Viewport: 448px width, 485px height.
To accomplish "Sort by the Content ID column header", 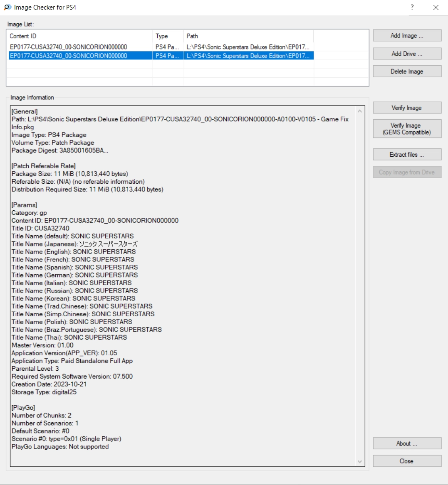I will pyautogui.click(x=79, y=36).
